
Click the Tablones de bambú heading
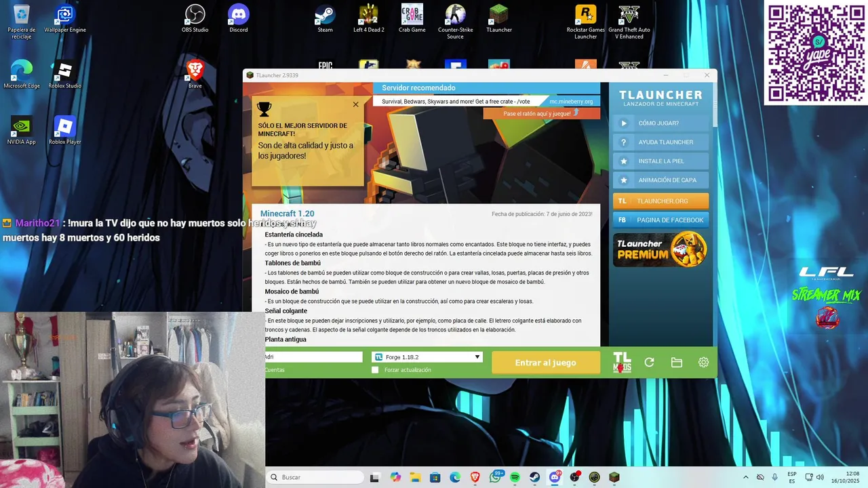[x=293, y=263]
